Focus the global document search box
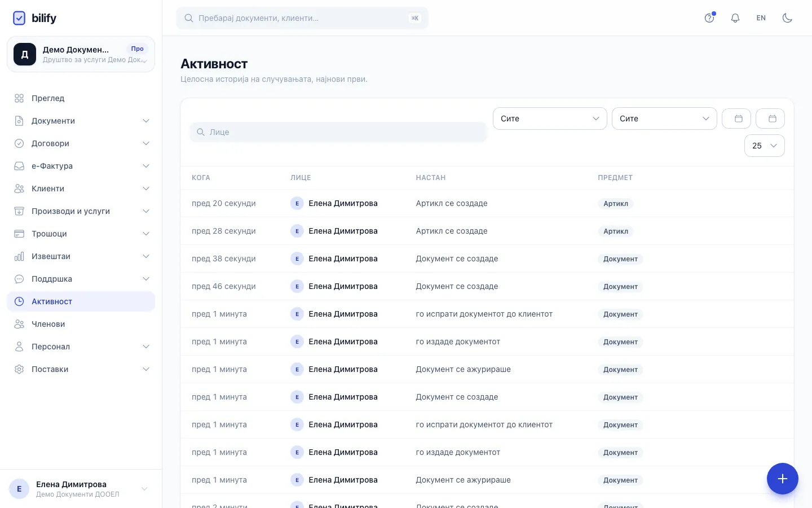This screenshot has height=508, width=812. (302, 18)
